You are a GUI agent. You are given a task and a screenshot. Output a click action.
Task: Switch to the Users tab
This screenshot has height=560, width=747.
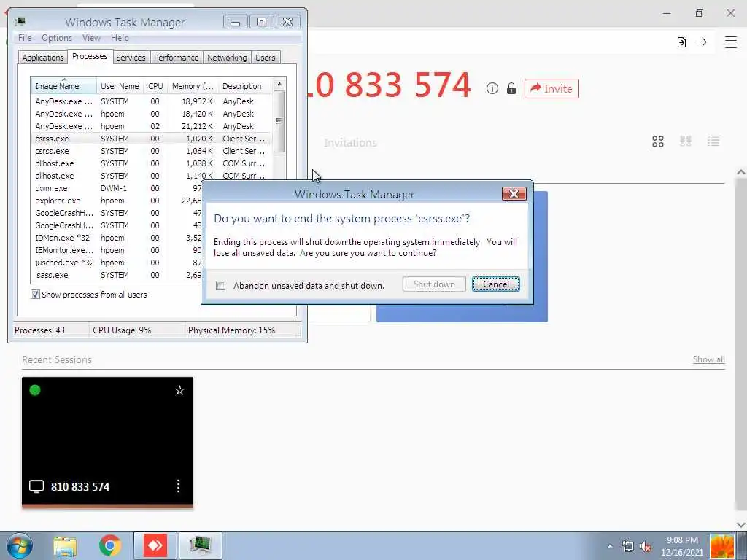click(266, 58)
